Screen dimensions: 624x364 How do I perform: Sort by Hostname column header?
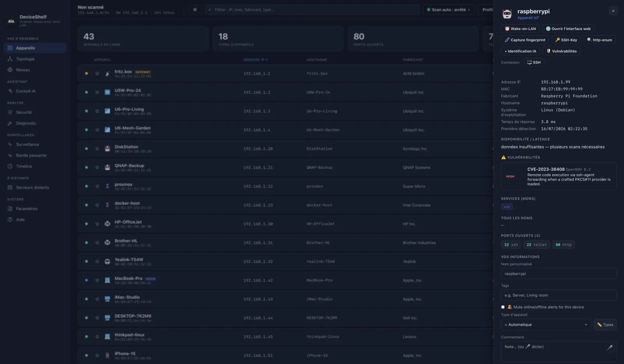[x=317, y=60]
